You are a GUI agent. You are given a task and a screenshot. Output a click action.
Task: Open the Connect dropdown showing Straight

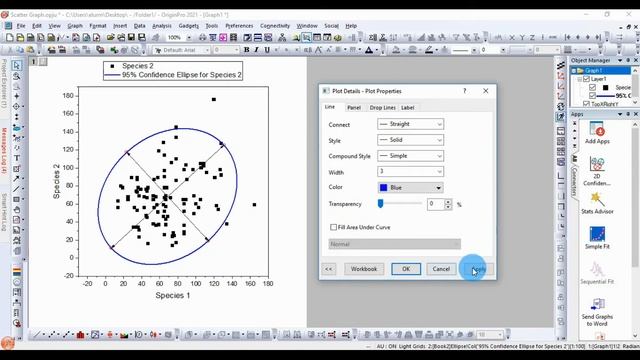(x=411, y=124)
